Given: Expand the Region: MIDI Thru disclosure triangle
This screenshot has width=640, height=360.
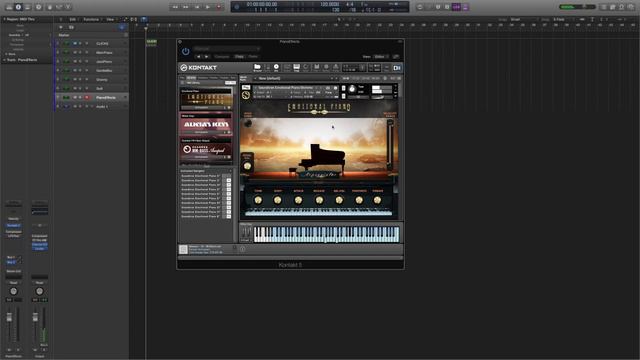Looking at the screenshot, I should tap(4, 19).
